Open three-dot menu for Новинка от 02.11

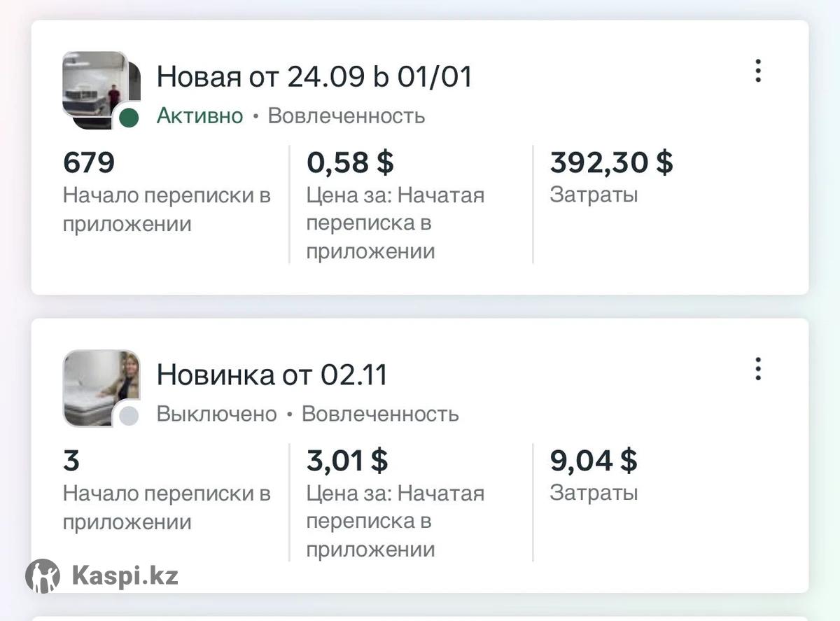point(757,369)
